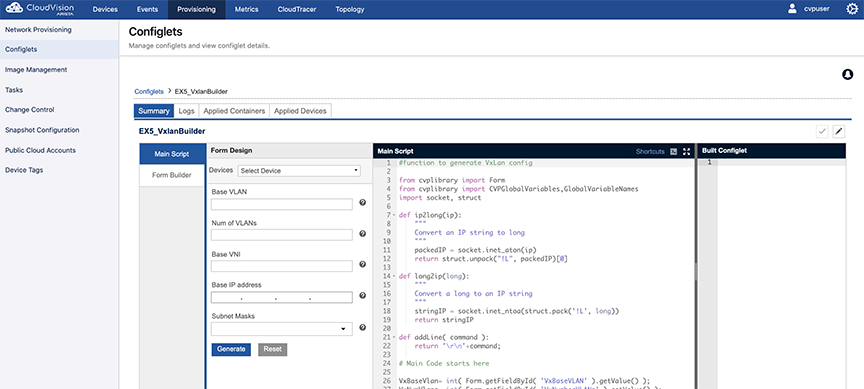This screenshot has height=389, width=864.
Task: Open Change Control in sidebar
Action: point(60,110)
